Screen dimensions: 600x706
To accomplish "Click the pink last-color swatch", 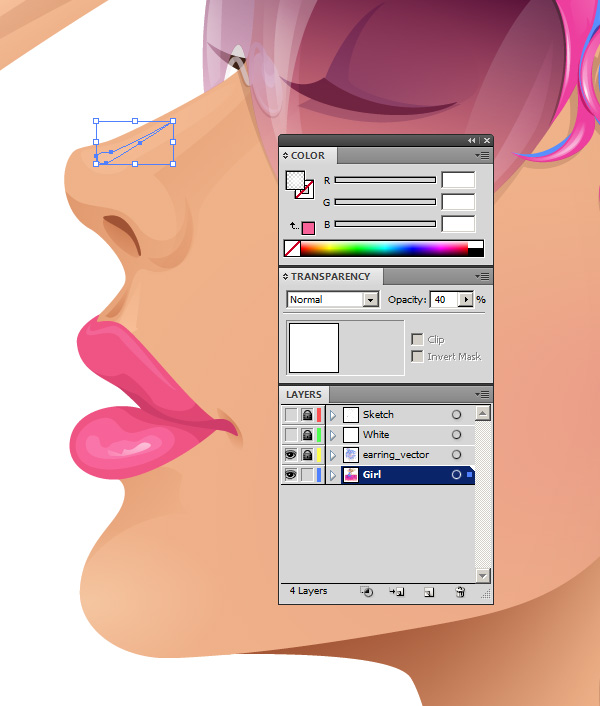I will point(308,228).
